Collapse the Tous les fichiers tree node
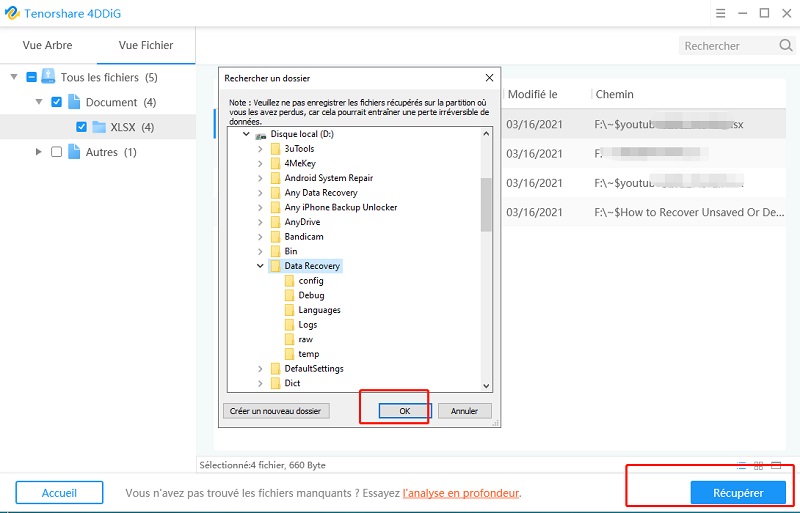Image resolution: width=800 pixels, height=513 pixels. click(x=14, y=77)
